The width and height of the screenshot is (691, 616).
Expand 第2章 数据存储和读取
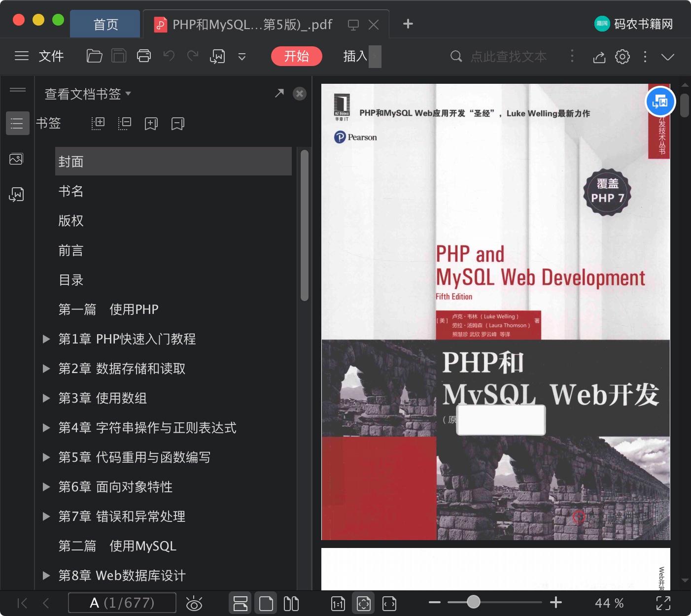coord(46,369)
